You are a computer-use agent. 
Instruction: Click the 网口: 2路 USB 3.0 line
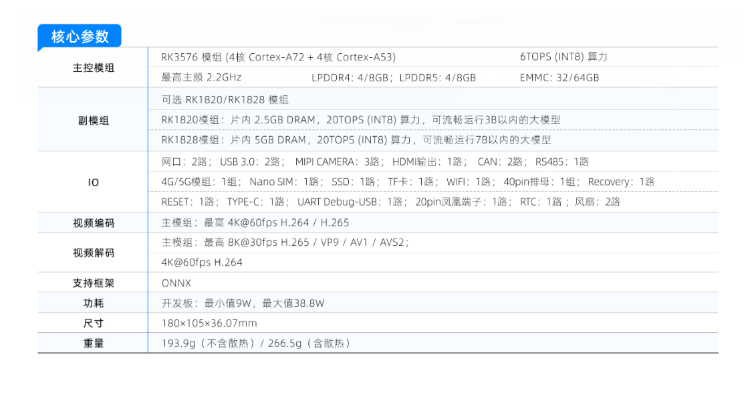point(375,162)
